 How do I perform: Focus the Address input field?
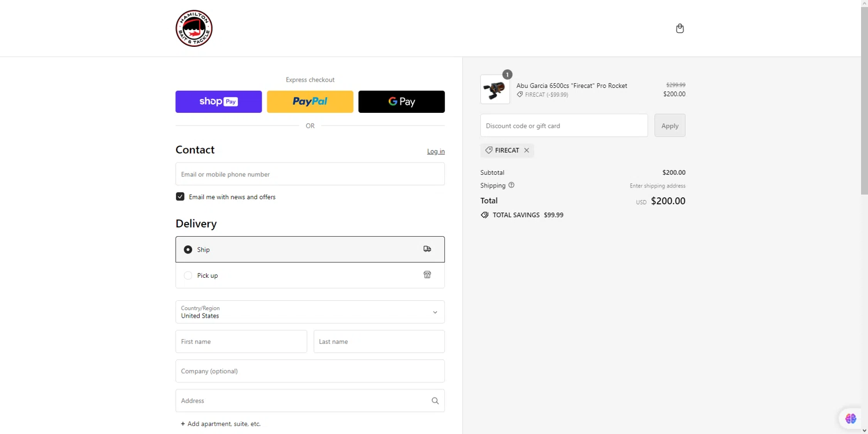310,400
